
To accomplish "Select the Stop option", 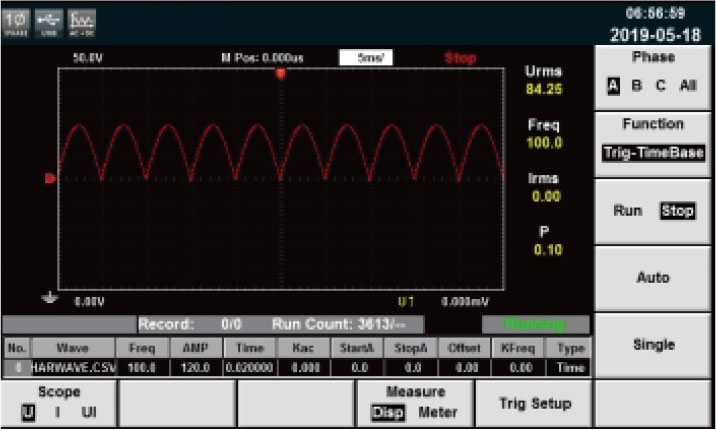I will click(x=678, y=211).
